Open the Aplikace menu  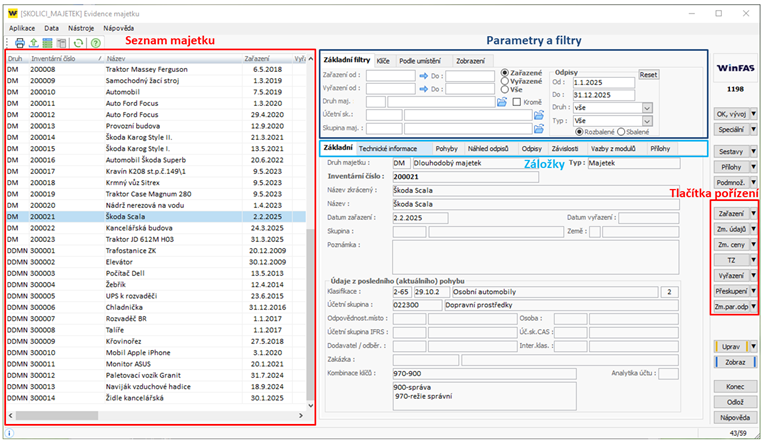pos(22,28)
